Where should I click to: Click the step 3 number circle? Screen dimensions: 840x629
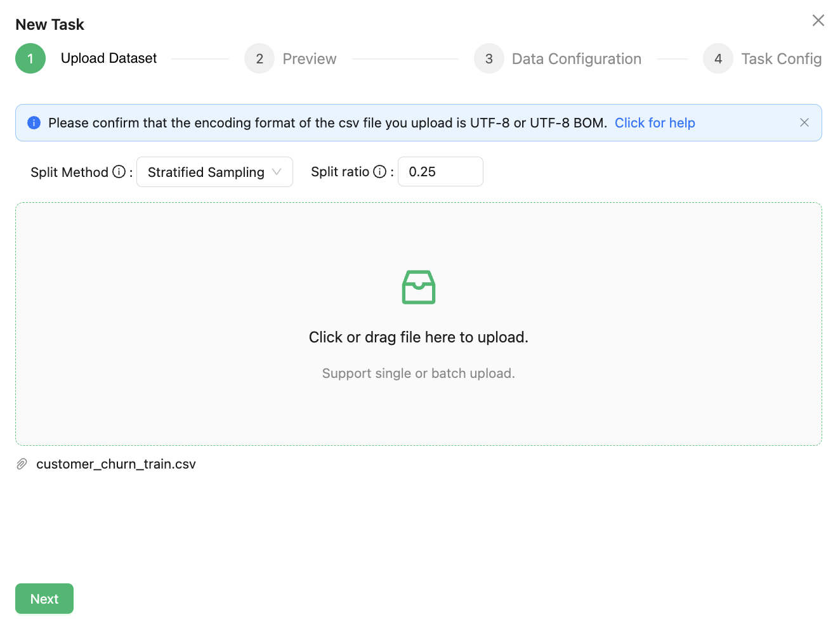click(x=489, y=59)
